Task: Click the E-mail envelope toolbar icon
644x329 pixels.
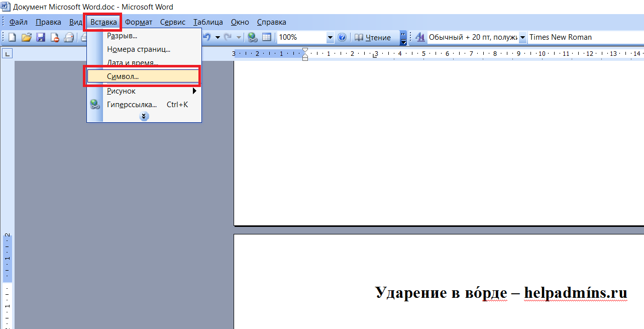Action: 69,37
